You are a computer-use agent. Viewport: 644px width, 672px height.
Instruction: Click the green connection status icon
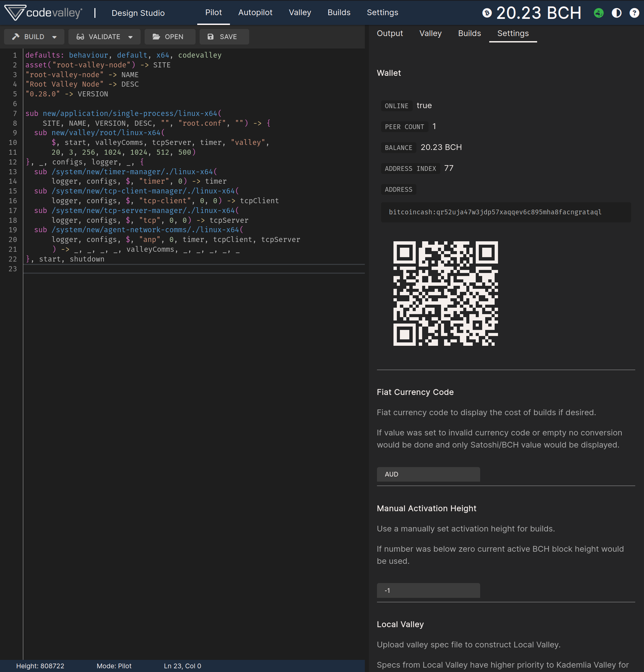tap(599, 13)
